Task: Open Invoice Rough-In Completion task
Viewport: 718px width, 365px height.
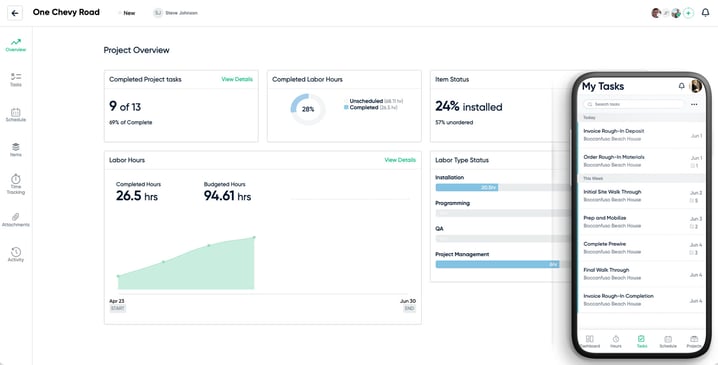Action: pyautogui.click(x=641, y=300)
